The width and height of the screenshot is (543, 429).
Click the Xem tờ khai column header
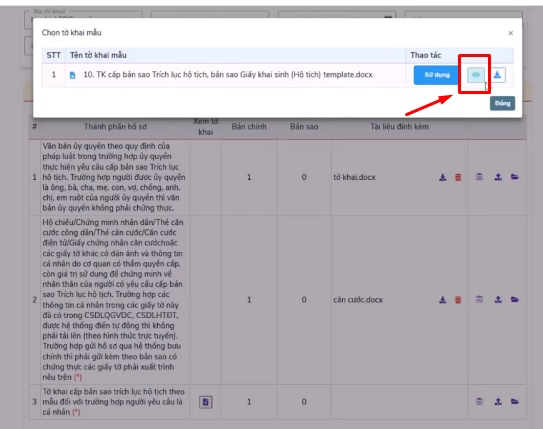(206, 127)
